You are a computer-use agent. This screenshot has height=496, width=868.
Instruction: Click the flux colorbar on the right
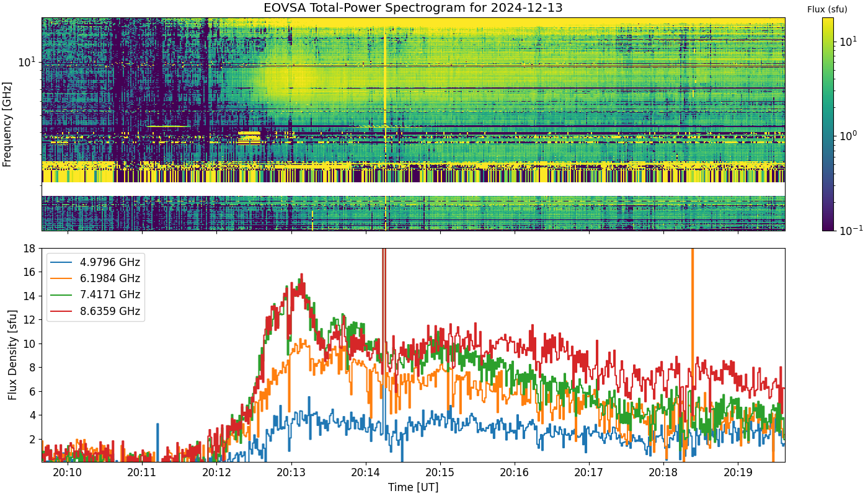pyautogui.click(x=828, y=124)
